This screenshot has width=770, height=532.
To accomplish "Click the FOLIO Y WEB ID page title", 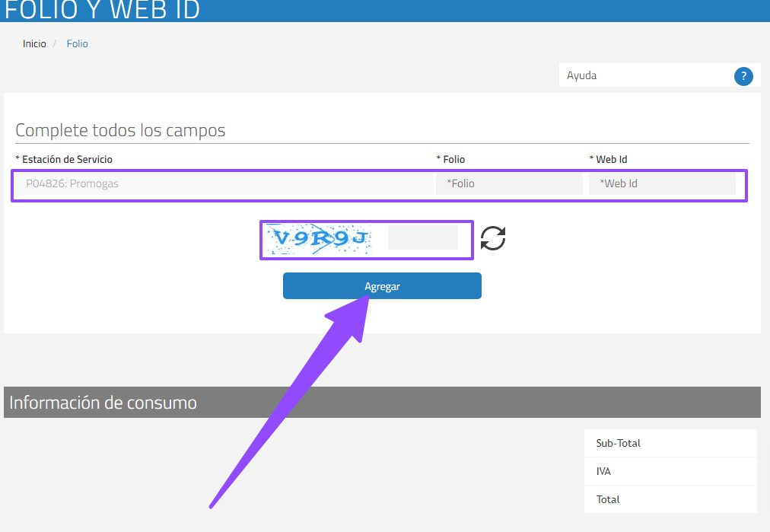I will (102, 10).
